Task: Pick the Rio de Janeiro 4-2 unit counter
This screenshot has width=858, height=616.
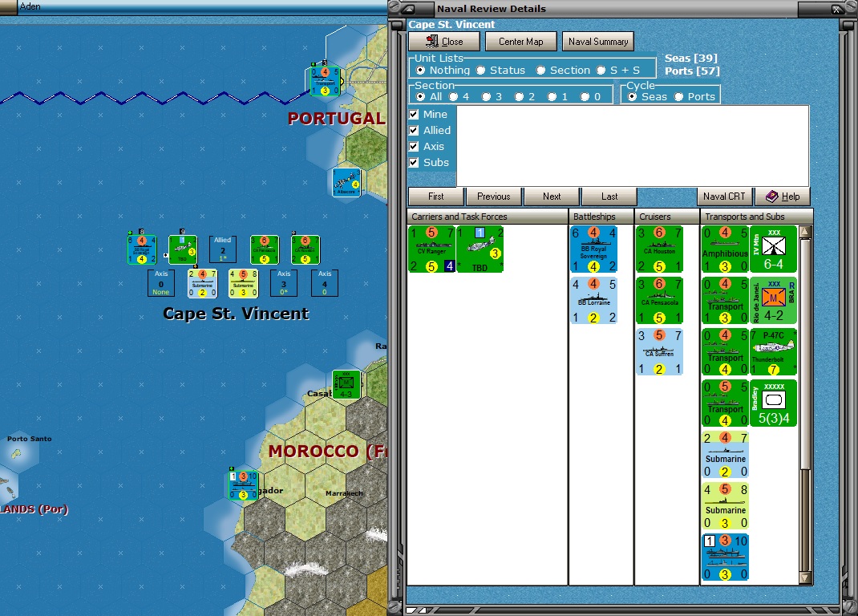Action: (x=773, y=301)
